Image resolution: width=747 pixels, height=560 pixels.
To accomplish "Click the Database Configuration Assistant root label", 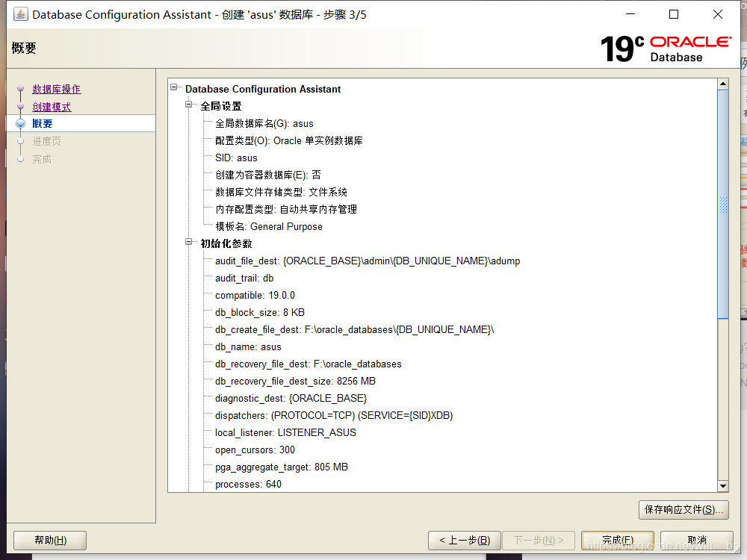I will tap(263, 89).
